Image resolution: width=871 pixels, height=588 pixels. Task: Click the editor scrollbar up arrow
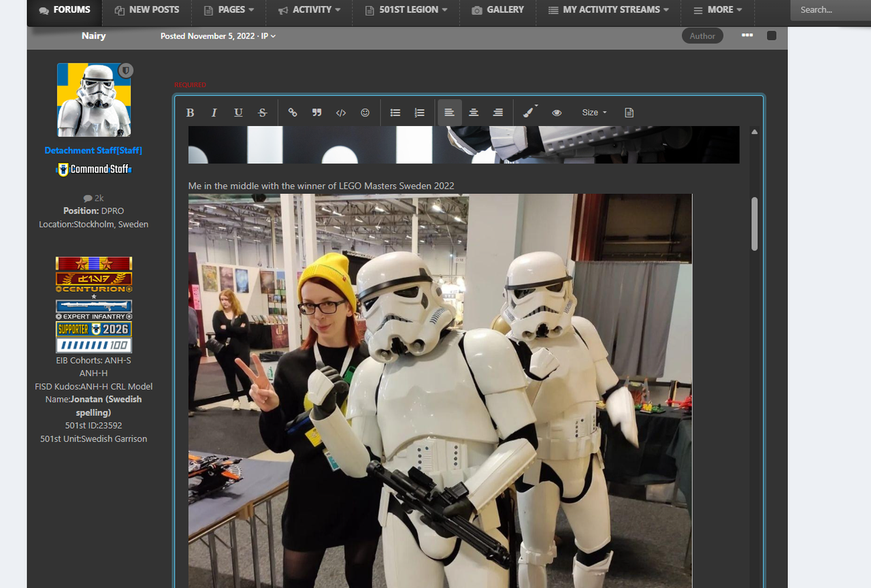(755, 132)
